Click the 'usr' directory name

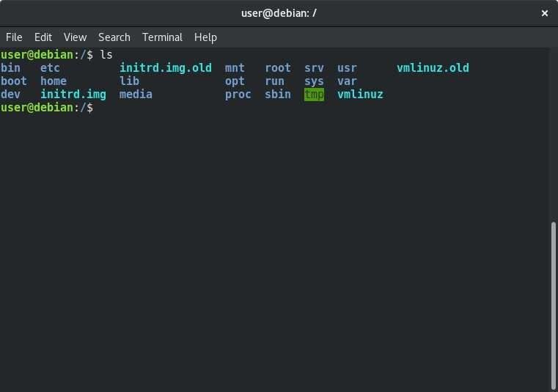pos(347,68)
